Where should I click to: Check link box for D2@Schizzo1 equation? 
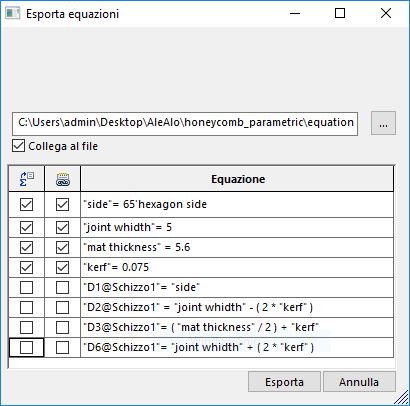pyautogui.click(x=62, y=308)
